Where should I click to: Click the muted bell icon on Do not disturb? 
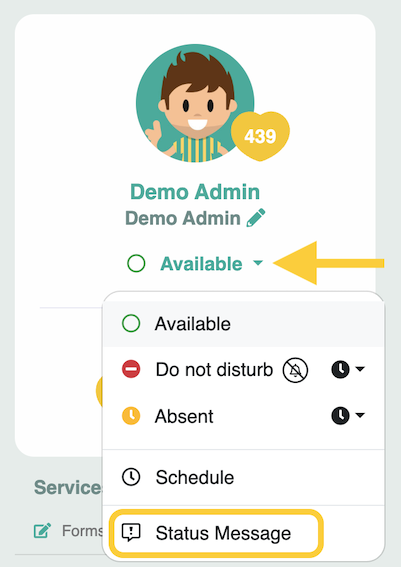point(295,370)
